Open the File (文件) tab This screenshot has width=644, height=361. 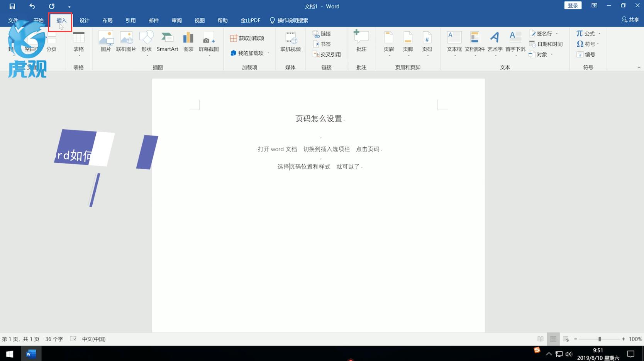[x=13, y=20]
